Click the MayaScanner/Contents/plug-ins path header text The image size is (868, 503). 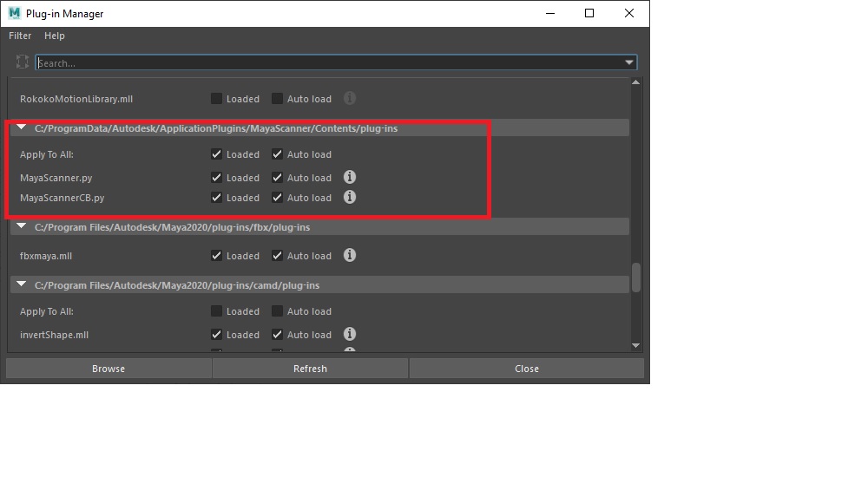216,128
